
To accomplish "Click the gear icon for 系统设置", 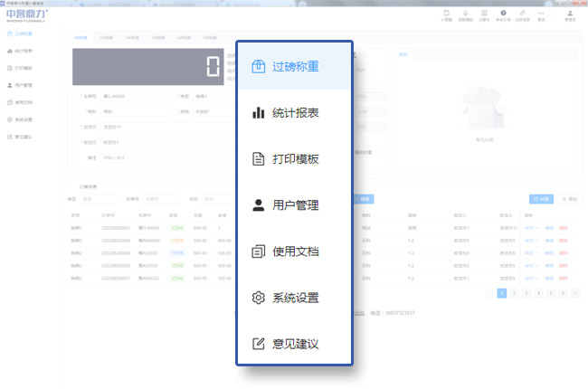I will [259, 298].
